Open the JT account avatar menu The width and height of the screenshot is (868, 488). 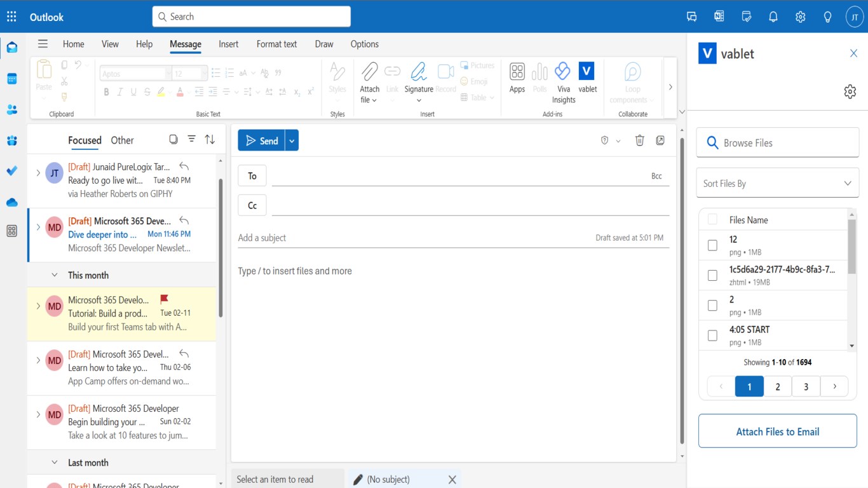[855, 17]
